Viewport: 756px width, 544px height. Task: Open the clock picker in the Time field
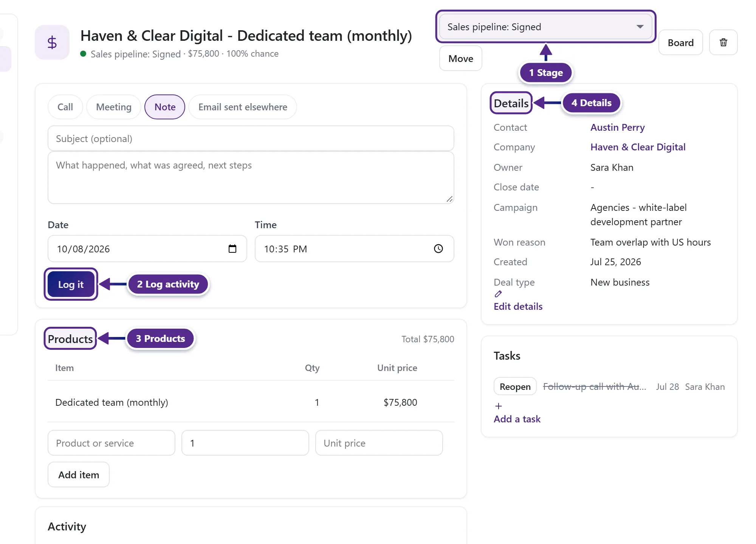(438, 249)
